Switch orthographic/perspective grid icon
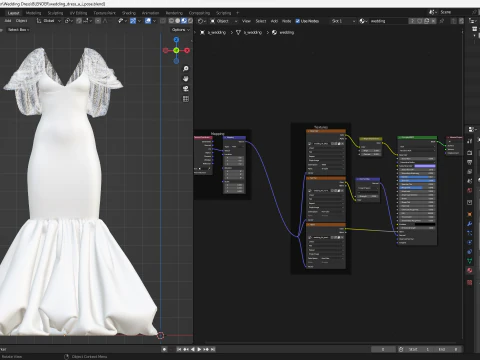 point(186,99)
